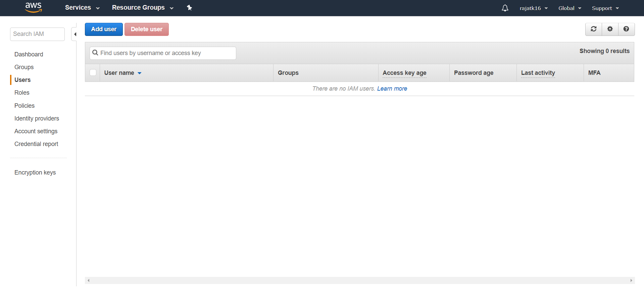Screen dimensions: 644x290
Task: Open the Support dropdown menu
Action: pyautogui.click(x=605, y=8)
